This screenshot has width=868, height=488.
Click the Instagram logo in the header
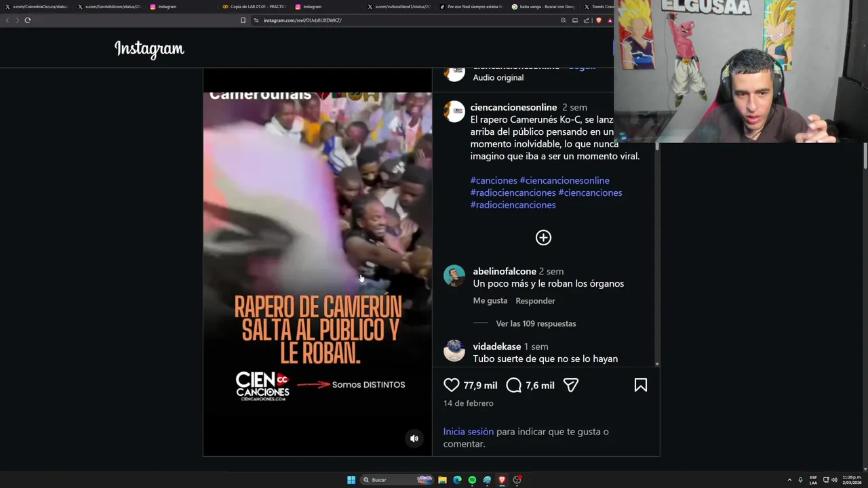pos(149,49)
